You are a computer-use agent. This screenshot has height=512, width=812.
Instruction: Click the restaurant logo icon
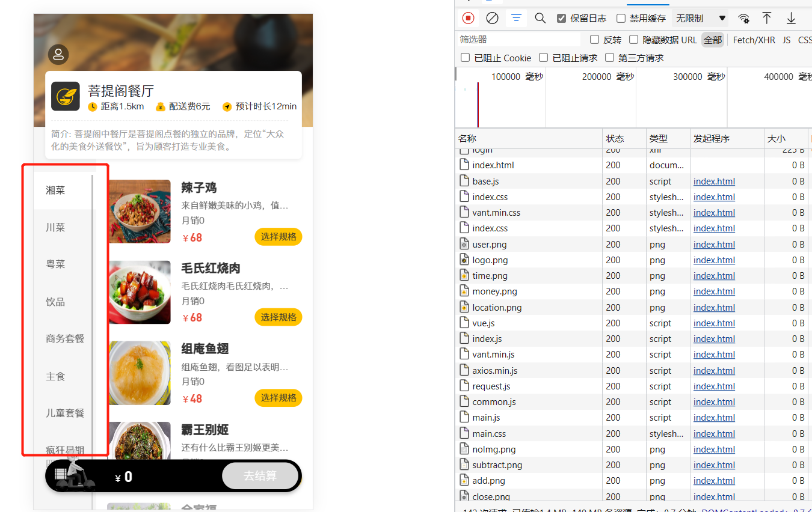click(x=66, y=96)
